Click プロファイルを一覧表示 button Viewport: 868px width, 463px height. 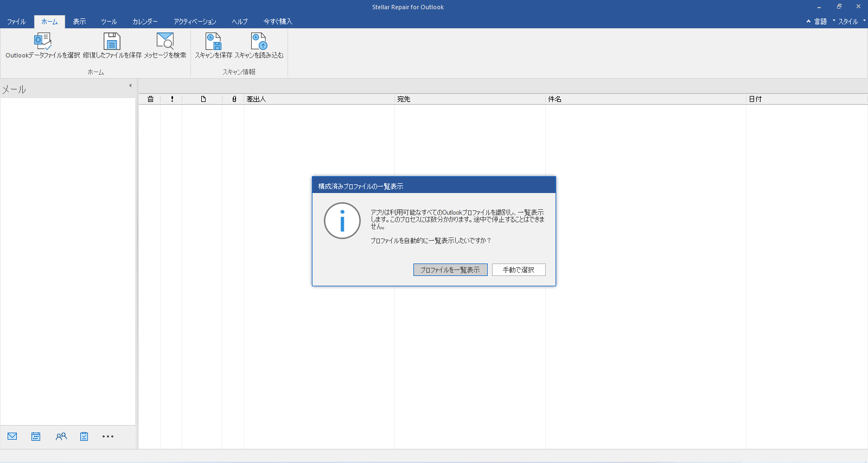(450, 269)
